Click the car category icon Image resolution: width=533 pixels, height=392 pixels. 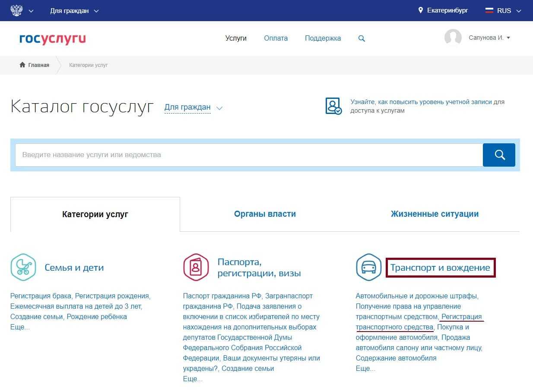click(368, 267)
